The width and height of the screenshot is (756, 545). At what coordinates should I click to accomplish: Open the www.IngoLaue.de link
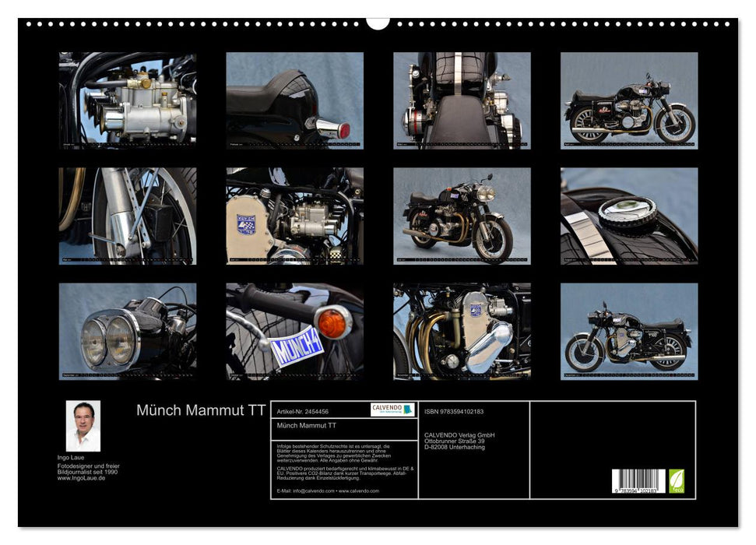tap(81, 478)
